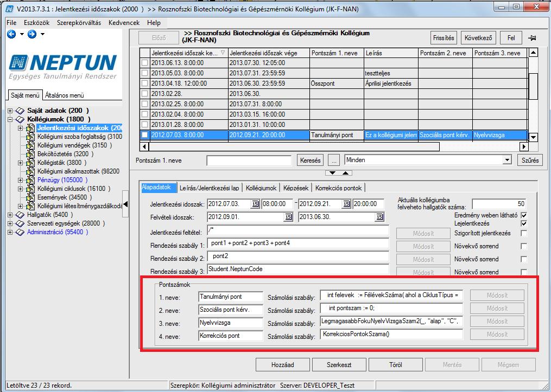Click the Kollégiumi szoba foglaltság node icon
This screenshot has width=551, height=392.
31,137
